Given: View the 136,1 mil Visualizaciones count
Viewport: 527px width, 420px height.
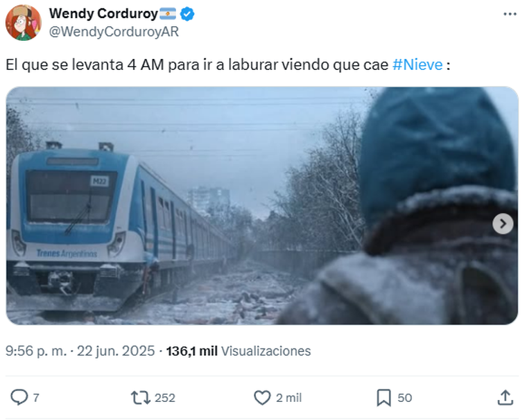Looking at the screenshot, I should 239,351.
